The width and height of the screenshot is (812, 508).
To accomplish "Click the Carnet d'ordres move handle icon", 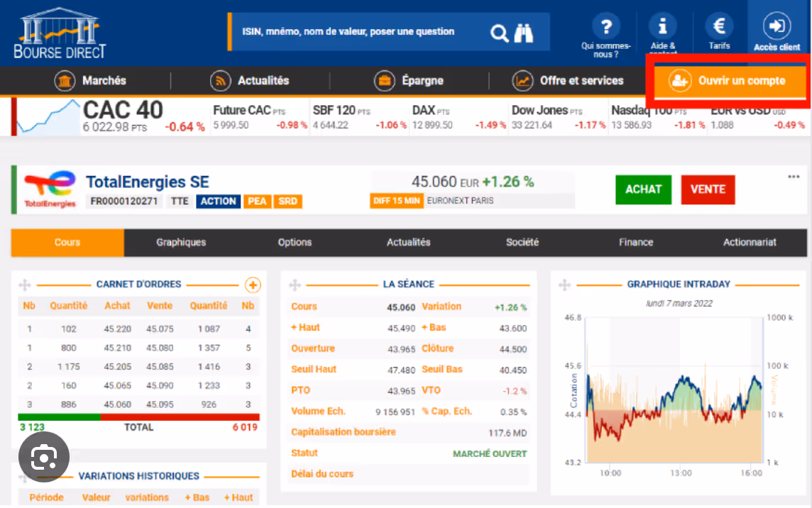I will click(24, 285).
